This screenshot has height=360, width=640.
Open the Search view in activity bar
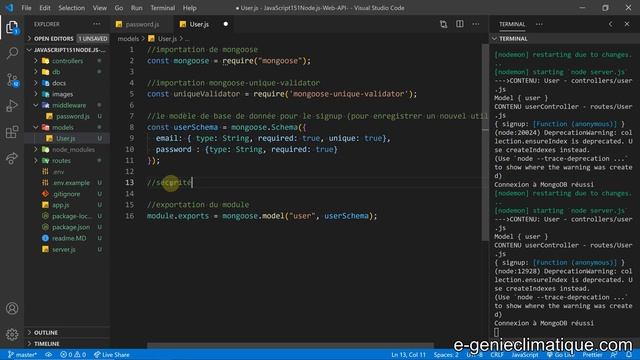click(x=12, y=53)
